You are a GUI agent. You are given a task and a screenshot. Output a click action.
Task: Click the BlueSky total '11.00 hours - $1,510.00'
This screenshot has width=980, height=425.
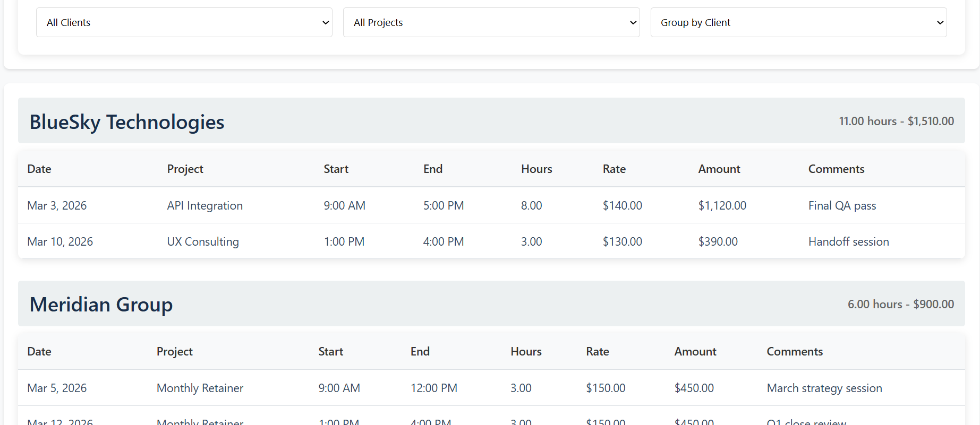[896, 121]
